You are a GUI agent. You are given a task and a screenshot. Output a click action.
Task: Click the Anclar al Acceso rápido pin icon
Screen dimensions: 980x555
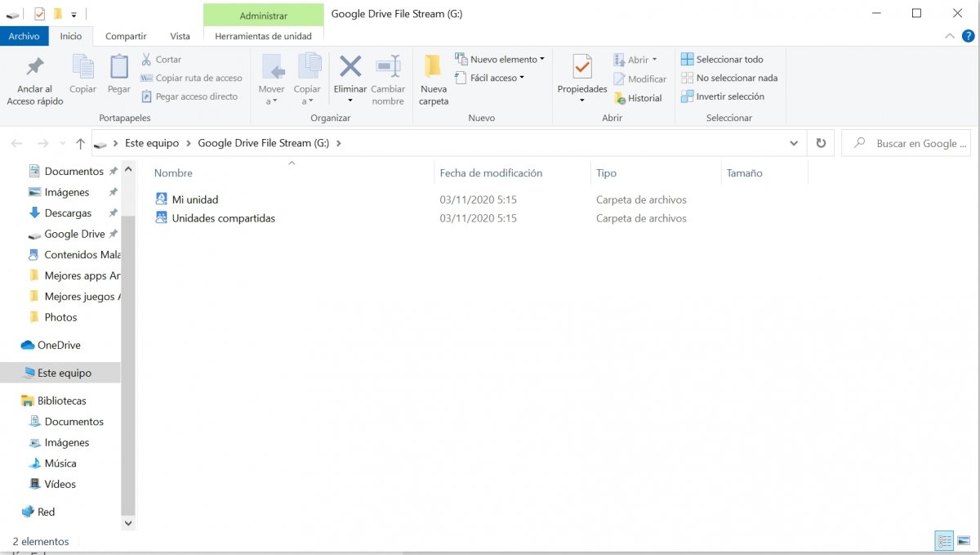[x=35, y=67]
